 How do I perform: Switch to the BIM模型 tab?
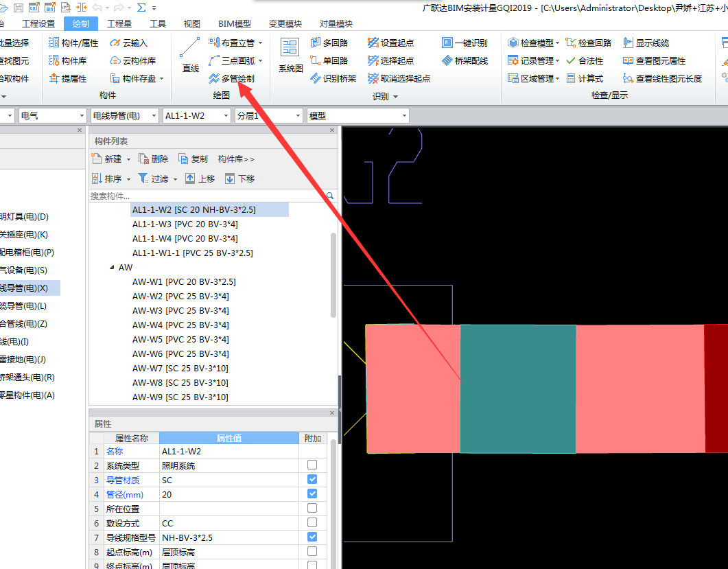(x=235, y=24)
